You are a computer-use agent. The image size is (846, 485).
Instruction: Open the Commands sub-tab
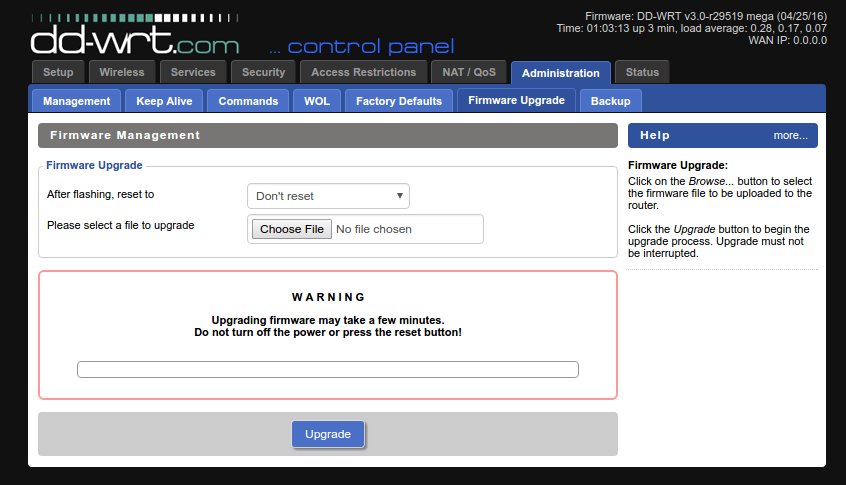[x=248, y=101]
